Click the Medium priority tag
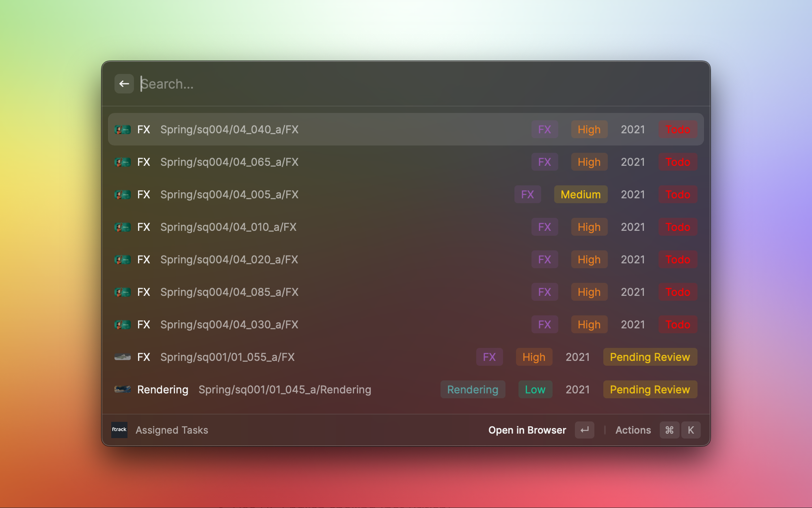812x508 pixels. [x=581, y=195]
